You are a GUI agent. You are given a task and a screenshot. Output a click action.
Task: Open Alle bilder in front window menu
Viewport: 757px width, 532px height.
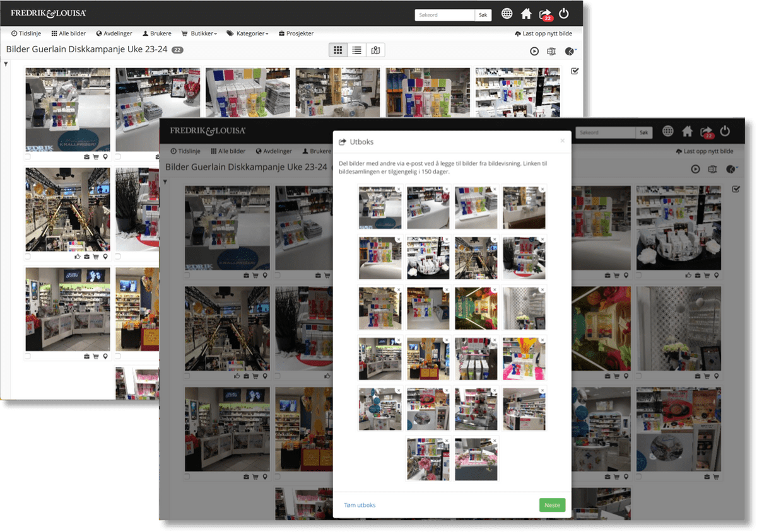pyautogui.click(x=228, y=151)
